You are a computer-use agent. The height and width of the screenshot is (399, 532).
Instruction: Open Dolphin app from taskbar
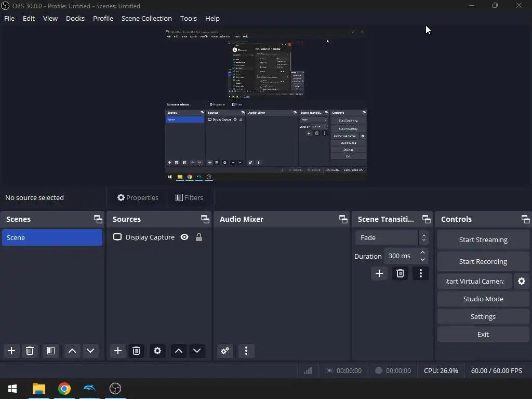tap(89, 389)
